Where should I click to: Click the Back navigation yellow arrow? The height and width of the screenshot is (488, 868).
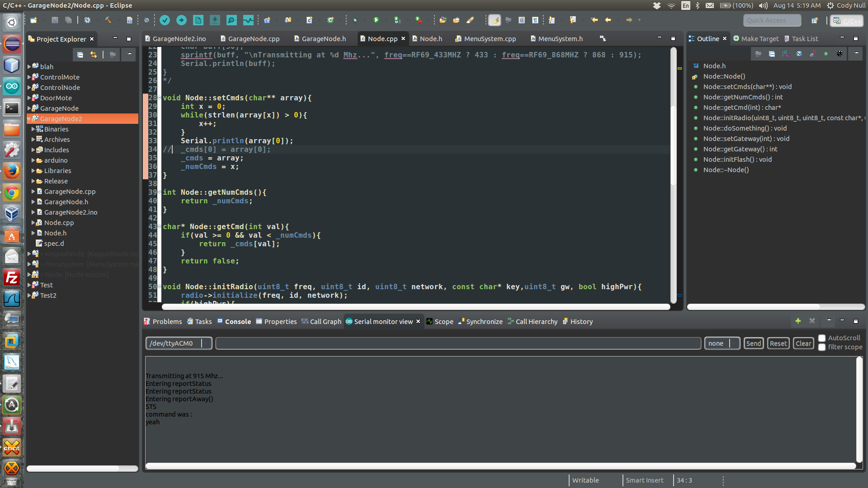[x=608, y=20]
